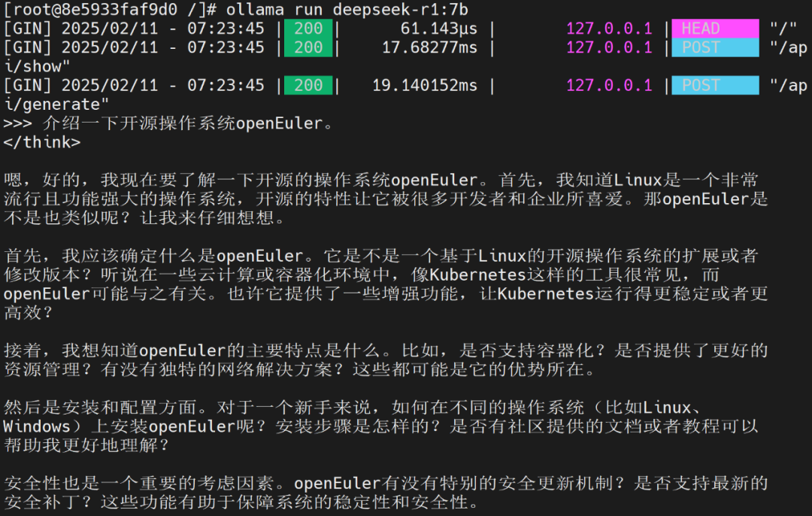812x516 pixels.
Task: Click the i/generate" wrapped path text
Action: coord(56,104)
